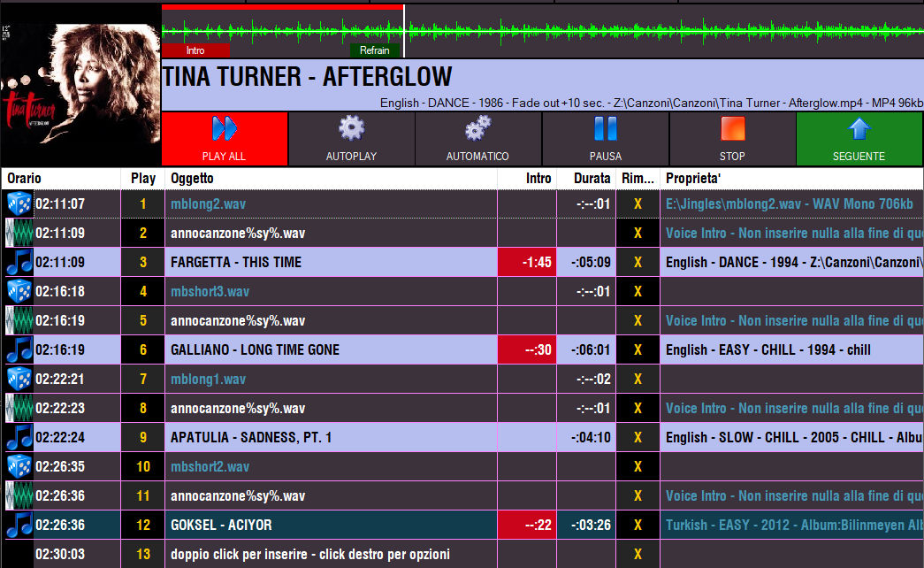
Task: Click the red Intro marker on waveform
Action: click(x=195, y=50)
